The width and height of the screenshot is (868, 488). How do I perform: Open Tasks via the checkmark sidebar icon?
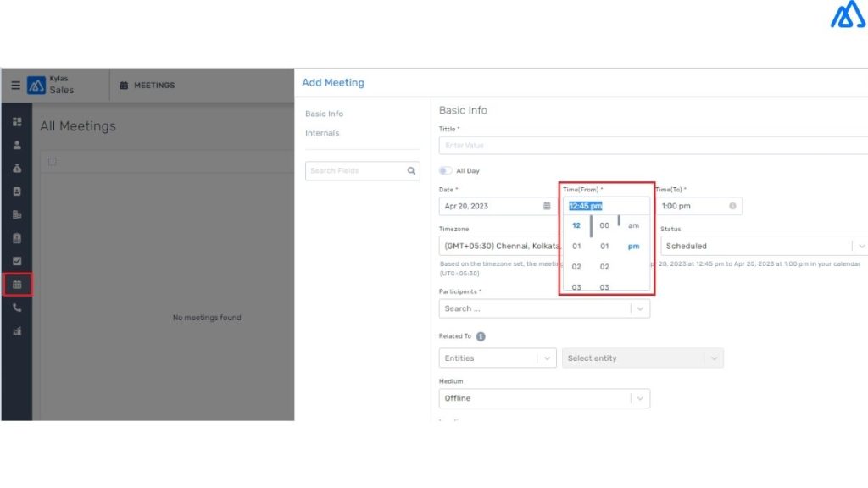click(x=16, y=262)
